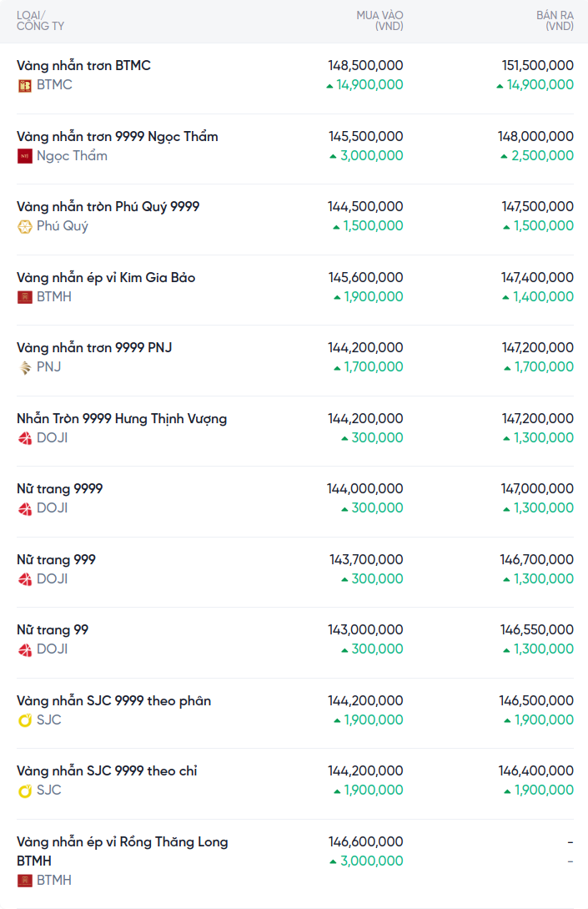Open Vàng nhẫn ép vỉ Kim Gia Bảo
Image resolution: width=588 pixels, height=909 pixels.
tap(106, 277)
